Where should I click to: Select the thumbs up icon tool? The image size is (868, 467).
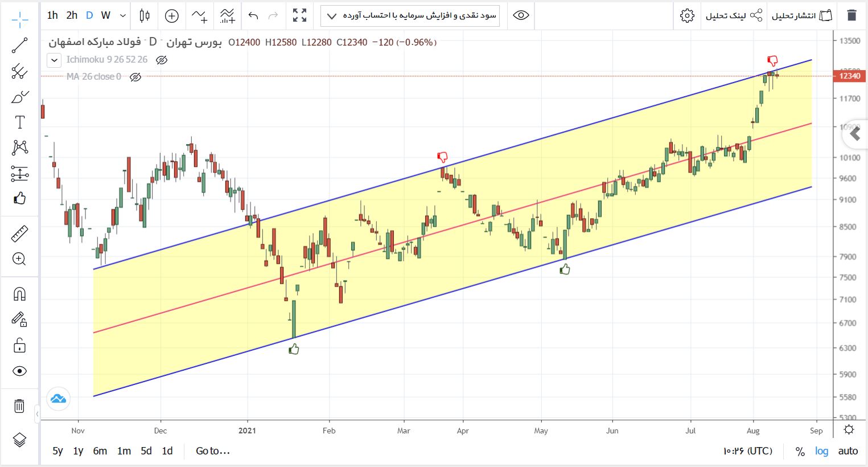(x=19, y=198)
